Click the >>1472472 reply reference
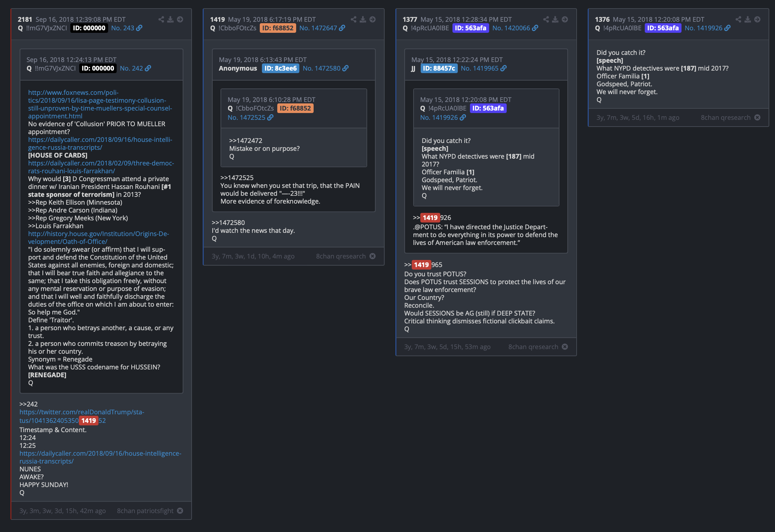The width and height of the screenshot is (775, 532). pos(246,140)
